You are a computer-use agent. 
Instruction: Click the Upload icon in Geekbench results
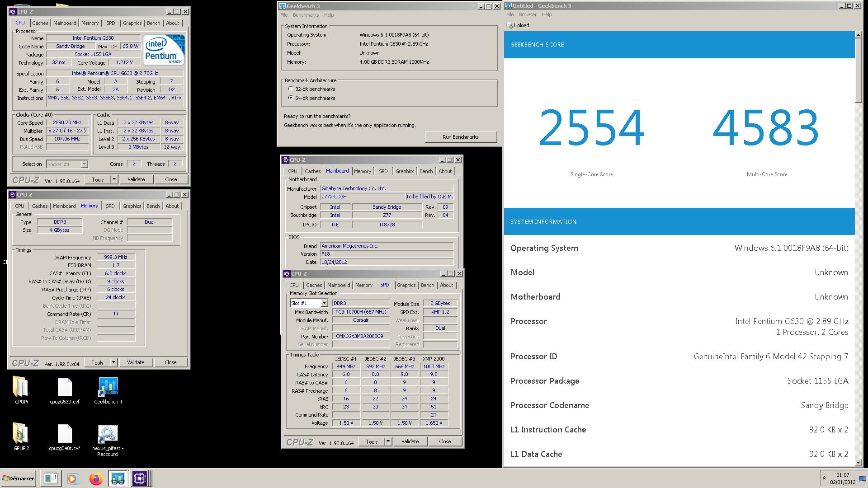click(x=509, y=25)
